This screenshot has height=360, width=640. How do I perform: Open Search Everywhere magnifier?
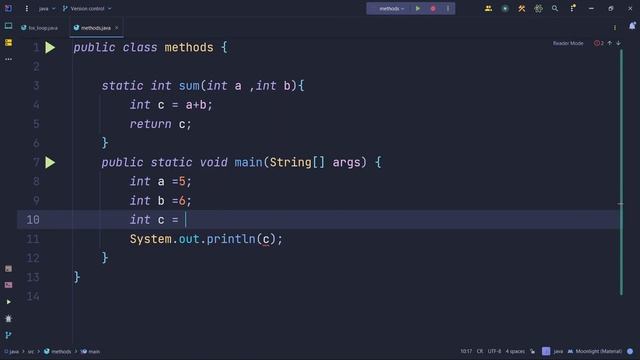point(555,9)
